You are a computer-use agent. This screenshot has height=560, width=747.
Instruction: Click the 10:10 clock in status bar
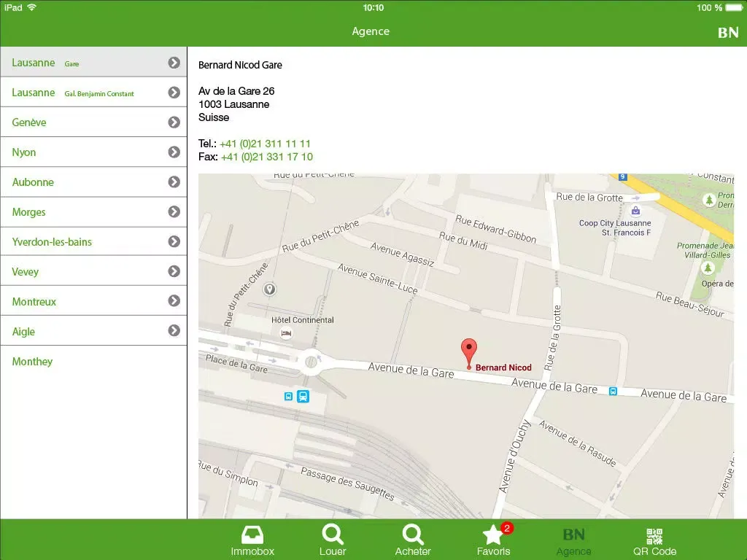373,7
